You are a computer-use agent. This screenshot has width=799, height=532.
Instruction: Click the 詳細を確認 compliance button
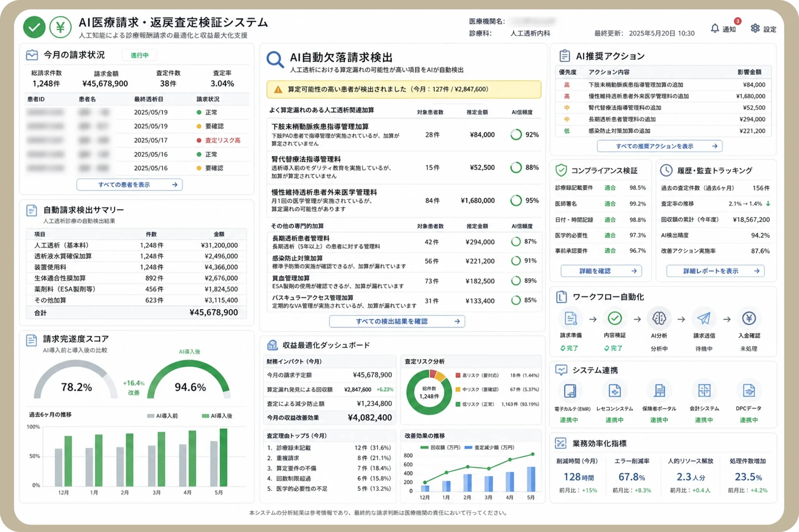tap(601, 271)
